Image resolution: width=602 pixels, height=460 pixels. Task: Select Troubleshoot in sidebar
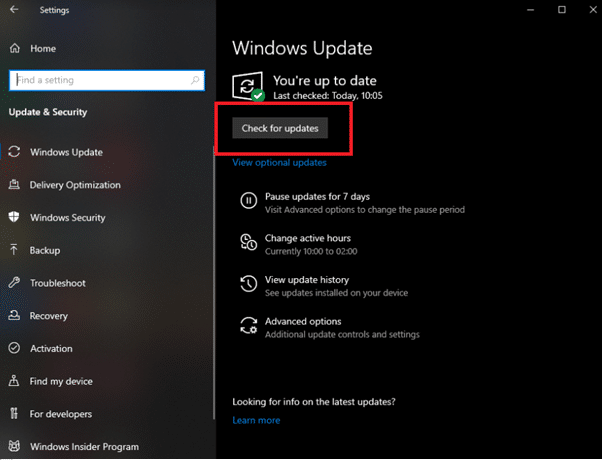coord(58,283)
